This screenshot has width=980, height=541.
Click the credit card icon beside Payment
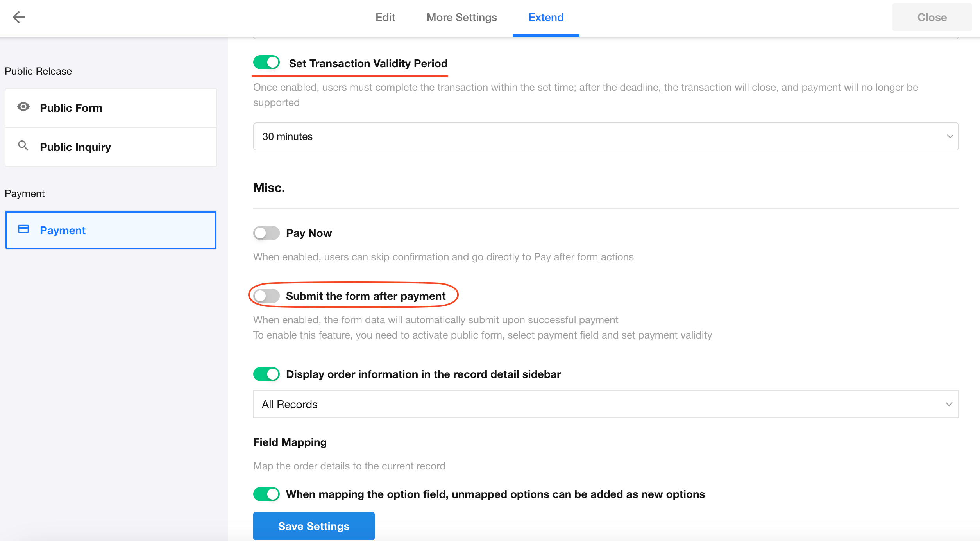pyautogui.click(x=23, y=229)
